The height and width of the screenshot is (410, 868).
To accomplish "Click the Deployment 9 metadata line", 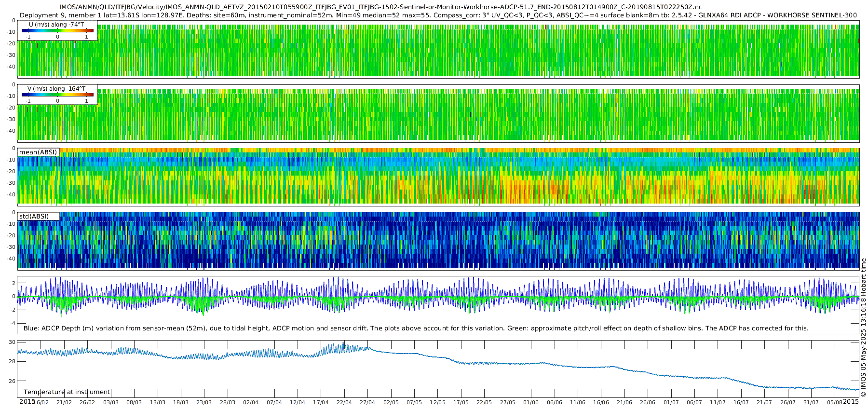I will click(438, 15).
